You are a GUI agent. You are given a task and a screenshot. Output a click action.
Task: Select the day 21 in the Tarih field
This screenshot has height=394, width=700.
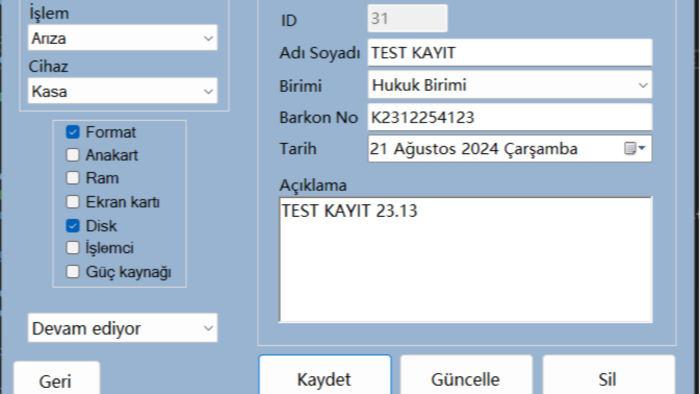(378, 149)
